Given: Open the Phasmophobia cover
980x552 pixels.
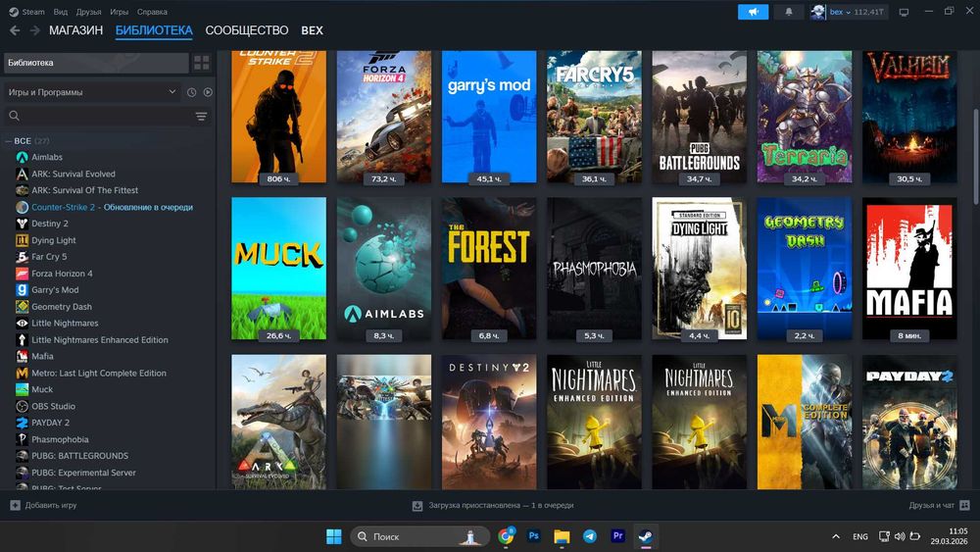Looking at the screenshot, I should coord(594,269).
